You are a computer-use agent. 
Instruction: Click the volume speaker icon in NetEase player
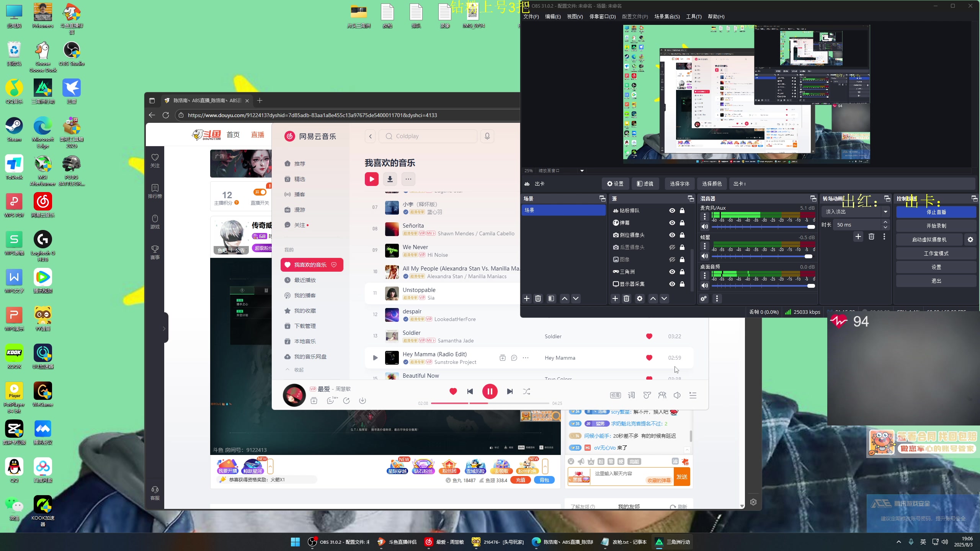pyautogui.click(x=677, y=395)
